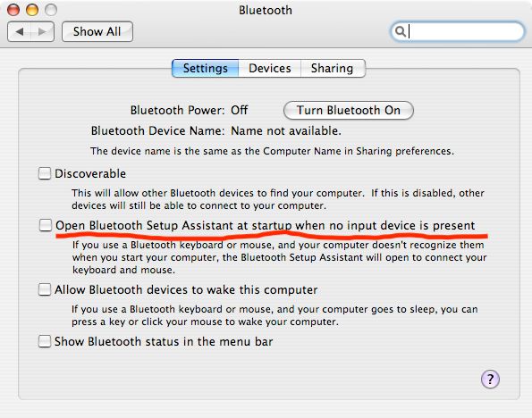Click the Bluetooth Power 'Off' status text
The width and height of the screenshot is (532, 418).
point(240,110)
